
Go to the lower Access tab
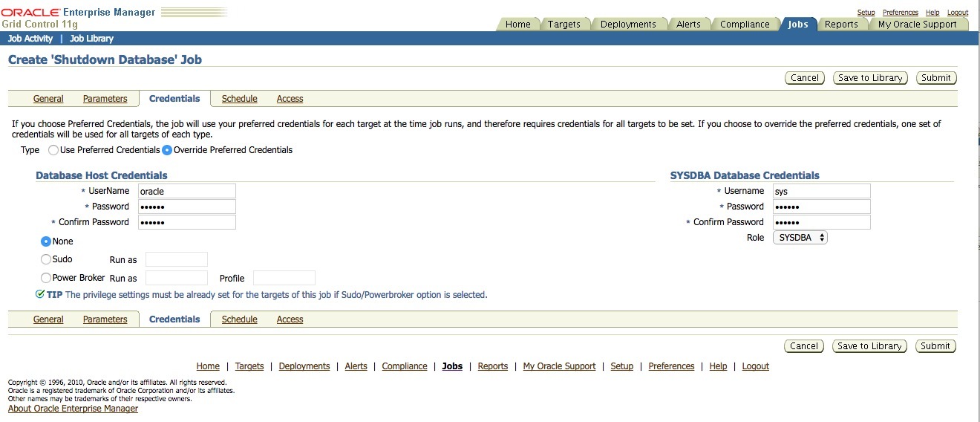290,319
